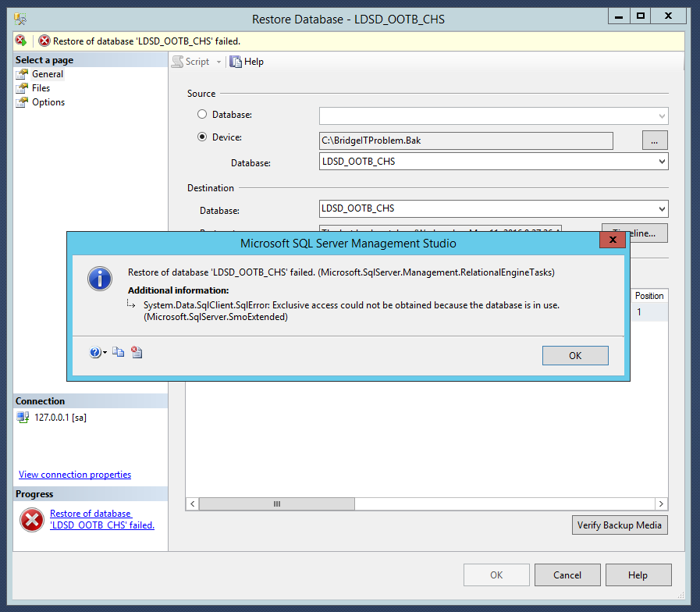Click the Verify Backup Media button
The width and height of the screenshot is (700, 612).
[x=620, y=525]
